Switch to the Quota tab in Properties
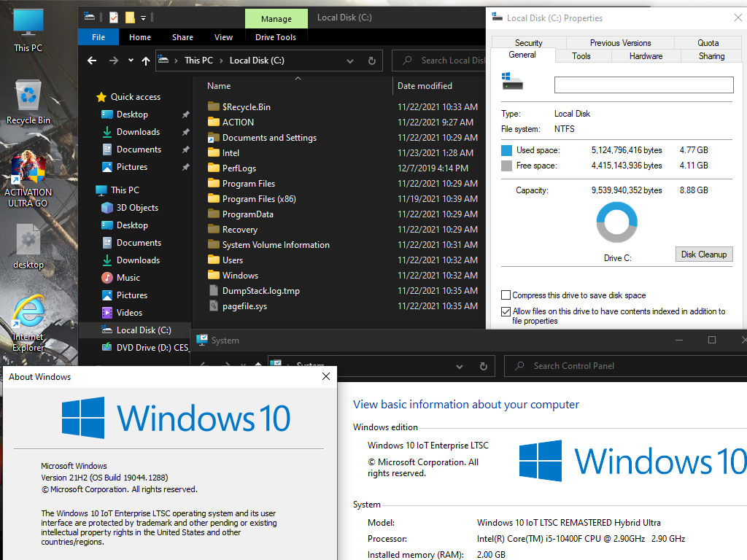This screenshot has height=560, width=747. click(708, 43)
